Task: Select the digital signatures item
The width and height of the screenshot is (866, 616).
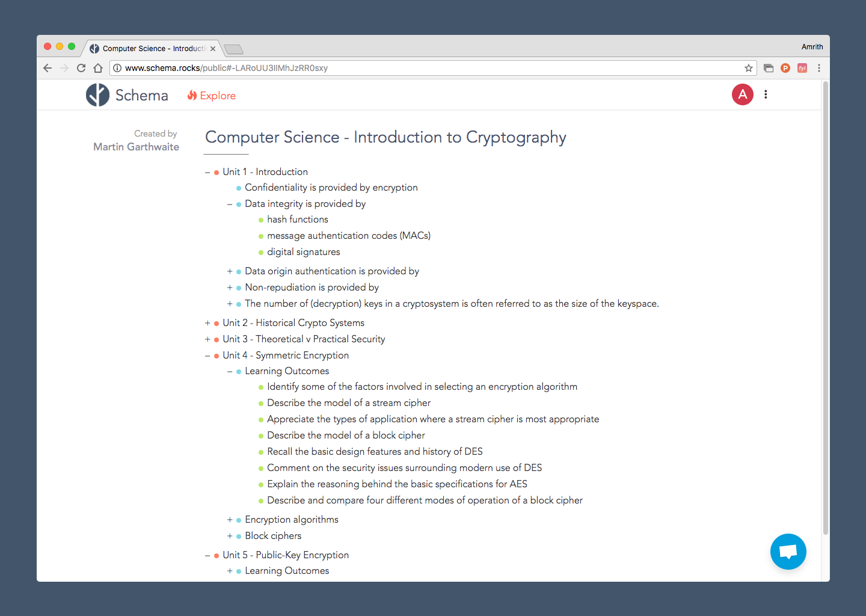Action: tap(304, 252)
